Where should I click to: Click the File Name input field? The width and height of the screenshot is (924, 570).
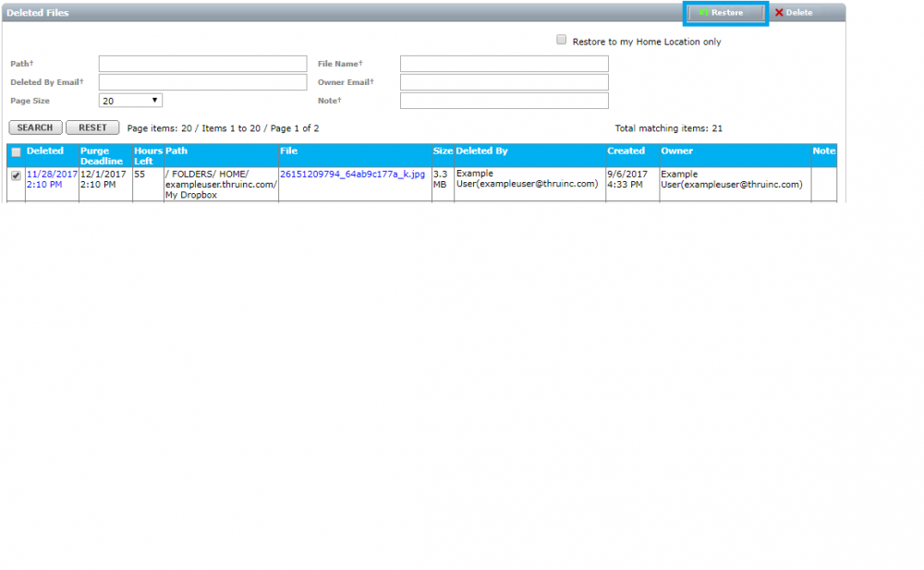point(504,64)
